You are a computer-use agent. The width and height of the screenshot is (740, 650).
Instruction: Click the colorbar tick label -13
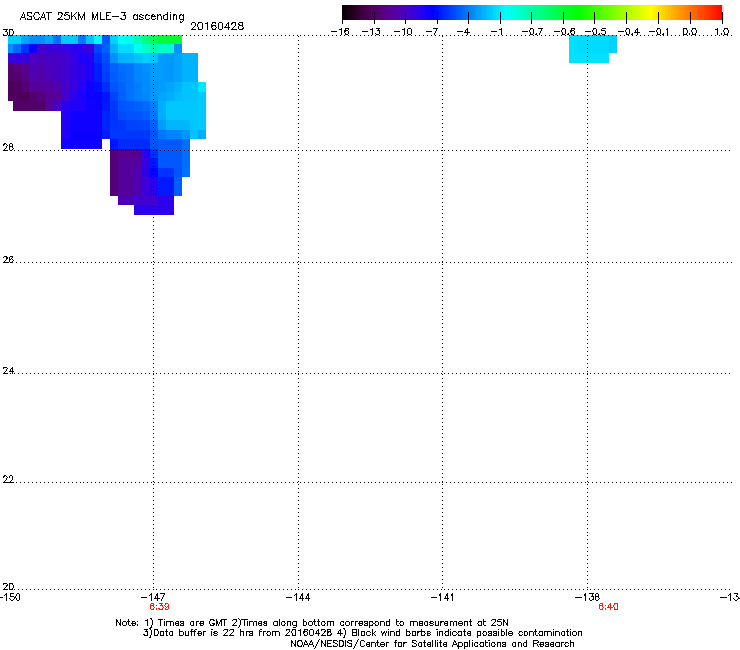(371, 32)
